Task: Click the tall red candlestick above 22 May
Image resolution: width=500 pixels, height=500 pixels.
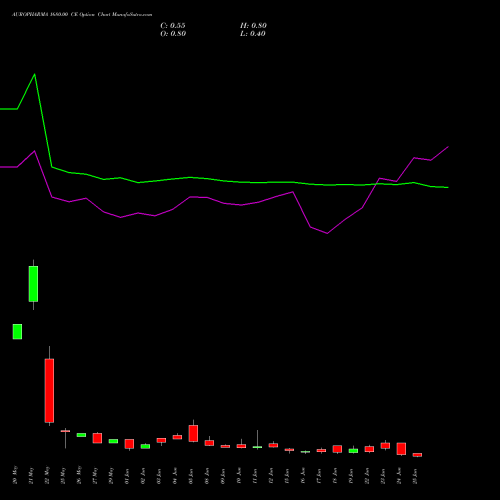Action: coord(49,390)
